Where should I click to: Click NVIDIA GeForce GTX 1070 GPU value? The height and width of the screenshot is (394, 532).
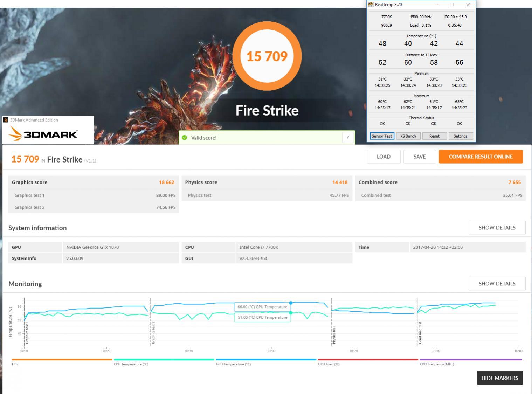pos(92,247)
